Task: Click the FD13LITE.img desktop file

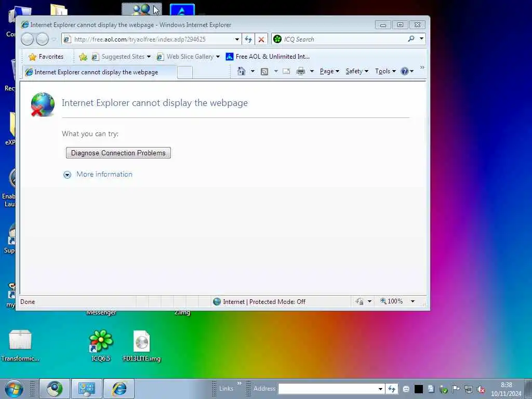Action: [x=142, y=346]
